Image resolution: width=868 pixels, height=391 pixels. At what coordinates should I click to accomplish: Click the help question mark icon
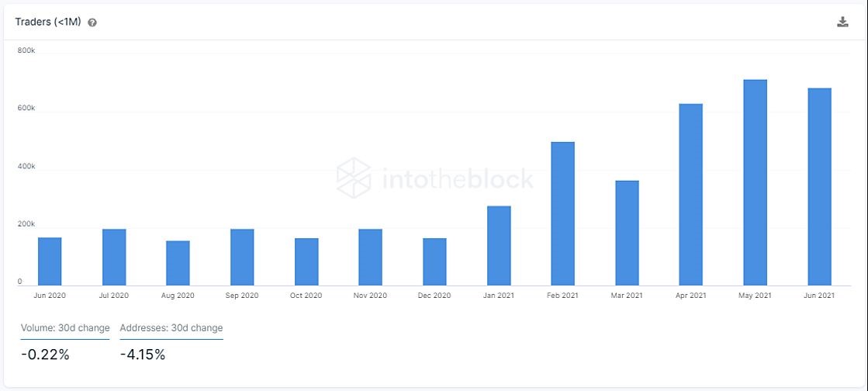point(92,22)
